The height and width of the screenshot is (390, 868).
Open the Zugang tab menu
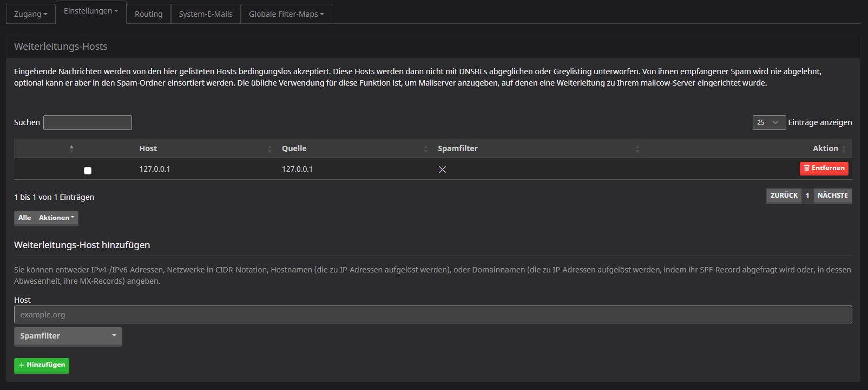30,14
